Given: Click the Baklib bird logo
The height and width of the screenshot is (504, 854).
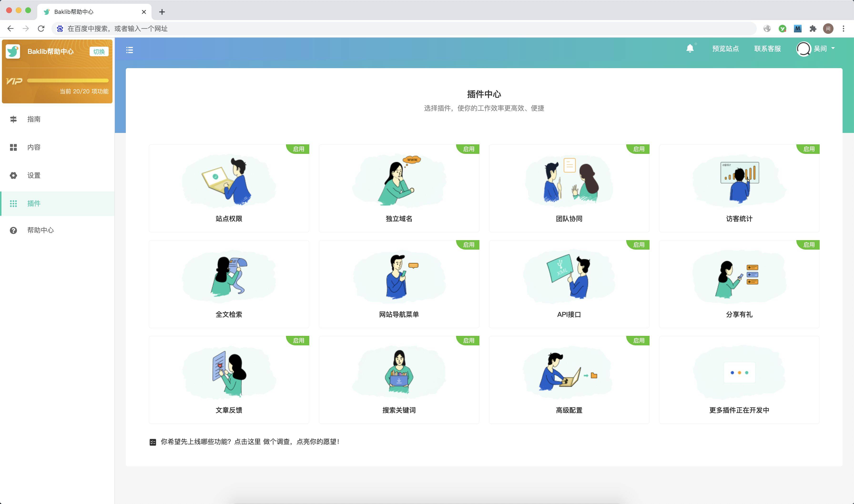Looking at the screenshot, I should pos(13,52).
